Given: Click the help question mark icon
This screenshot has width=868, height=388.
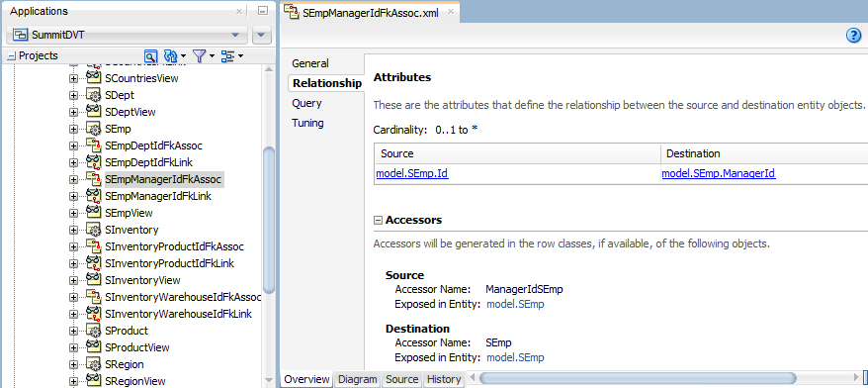Looking at the screenshot, I should [853, 36].
